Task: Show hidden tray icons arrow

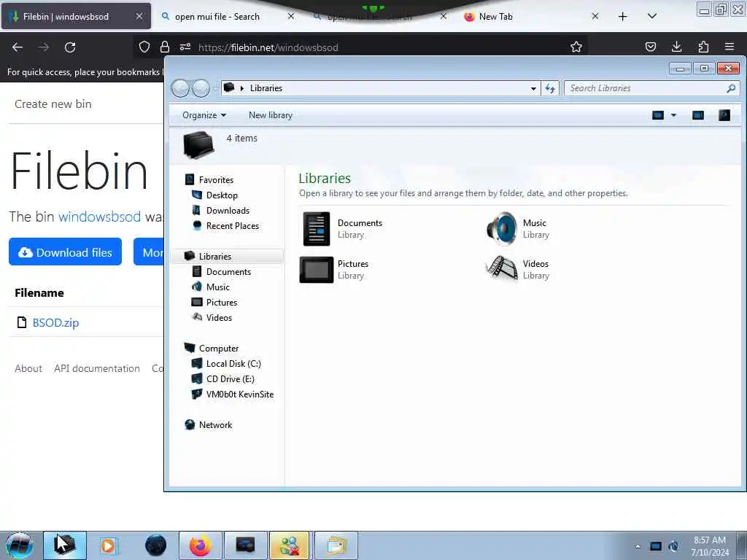Action: pos(638,546)
